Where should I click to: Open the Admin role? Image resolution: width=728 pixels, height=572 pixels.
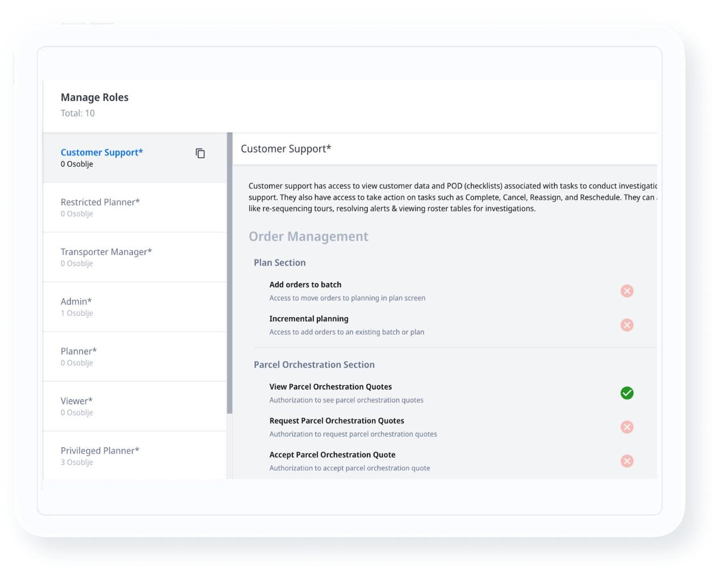coord(76,302)
